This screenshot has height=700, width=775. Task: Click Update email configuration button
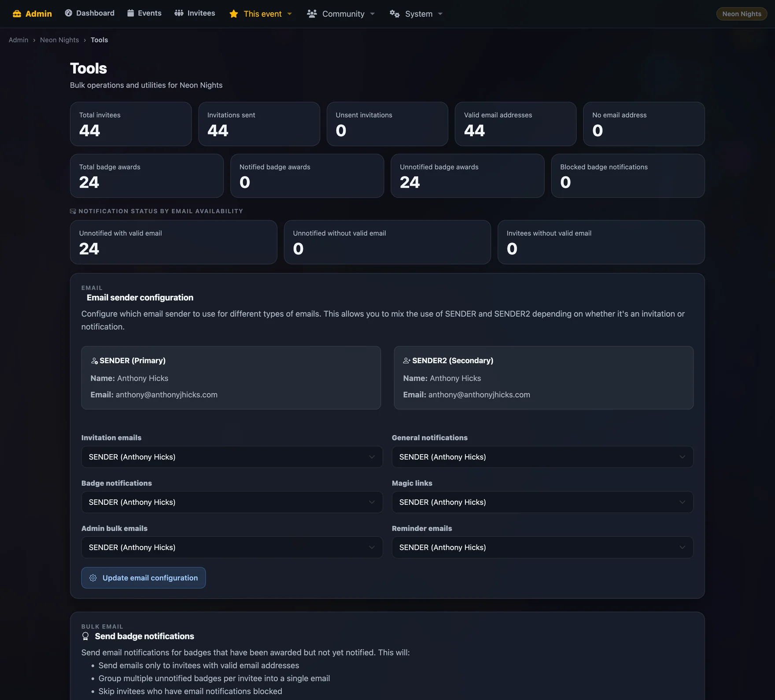pos(144,578)
